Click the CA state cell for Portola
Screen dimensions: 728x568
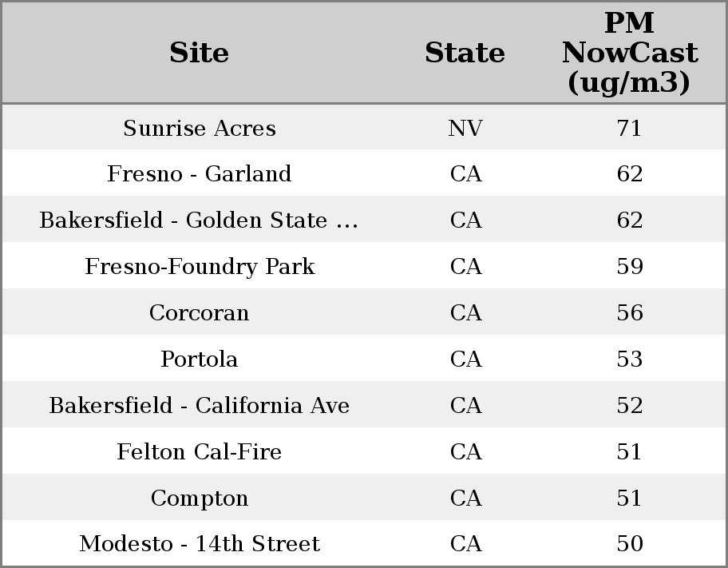pos(465,359)
